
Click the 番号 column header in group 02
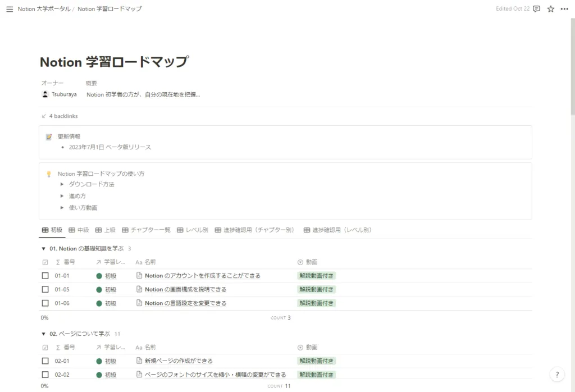click(x=65, y=347)
